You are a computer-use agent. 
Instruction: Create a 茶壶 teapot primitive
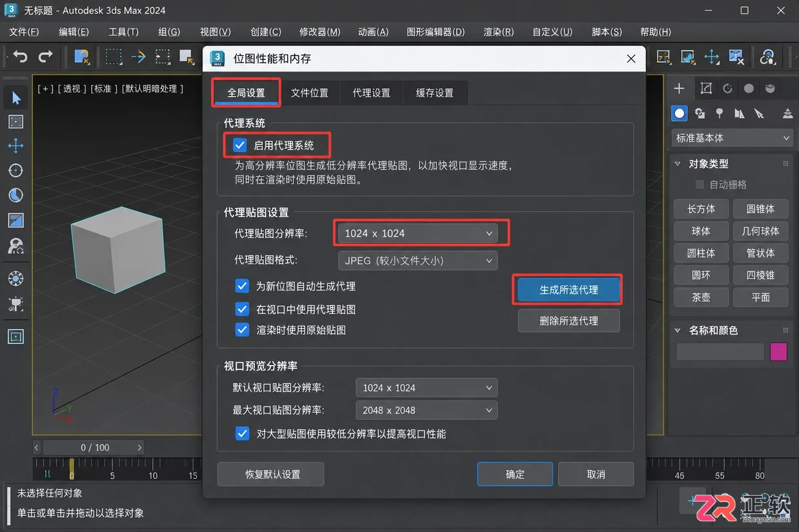pyautogui.click(x=701, y=297)
